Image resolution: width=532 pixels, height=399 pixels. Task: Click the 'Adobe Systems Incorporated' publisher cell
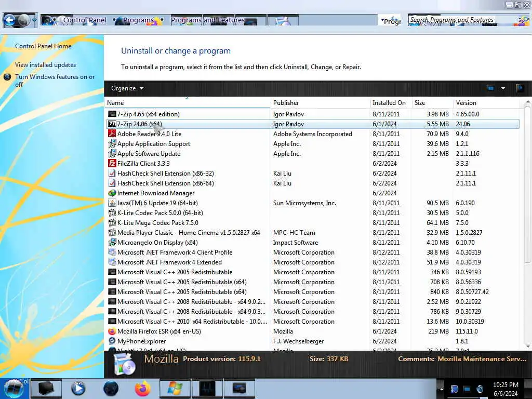click(x=313, y=134)
